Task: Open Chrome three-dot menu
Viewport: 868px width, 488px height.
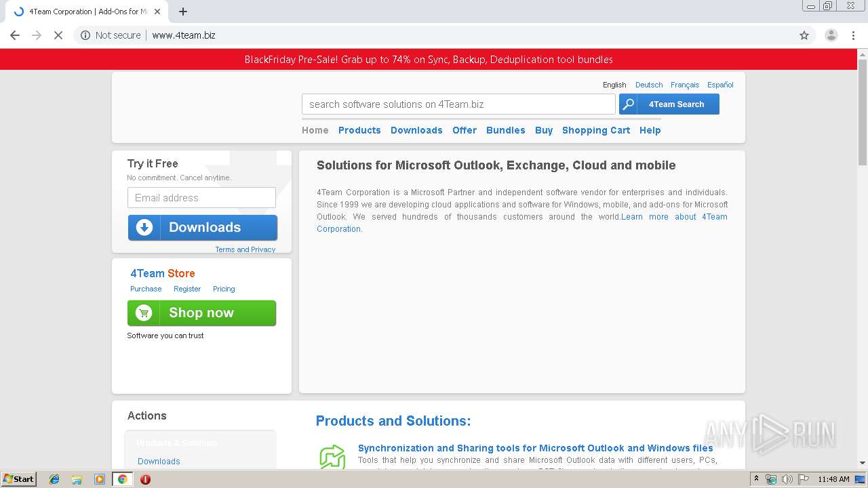Action: click(x=853, y=35)
